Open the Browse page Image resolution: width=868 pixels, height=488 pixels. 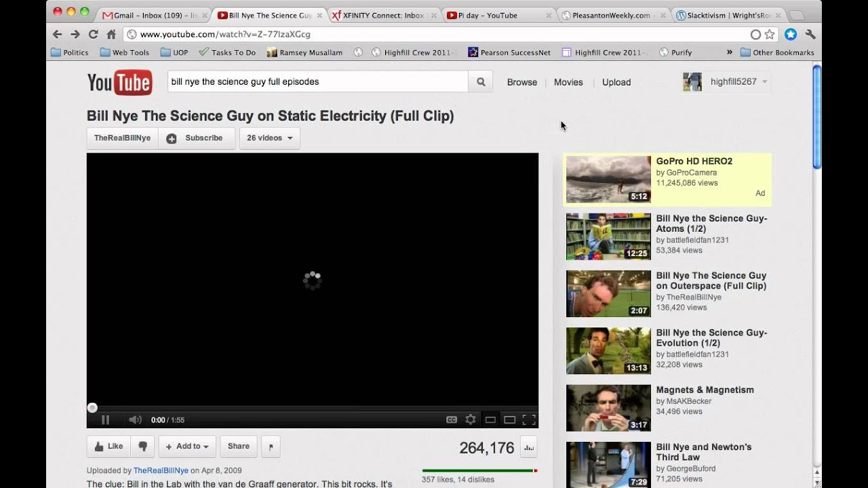coord(522,82)
